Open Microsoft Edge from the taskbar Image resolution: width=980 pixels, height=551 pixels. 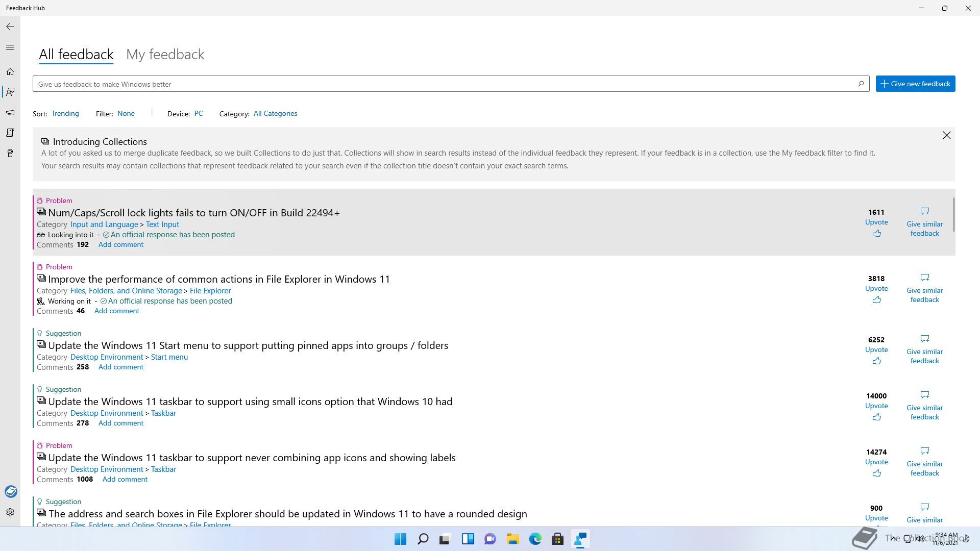click(535, 539)
